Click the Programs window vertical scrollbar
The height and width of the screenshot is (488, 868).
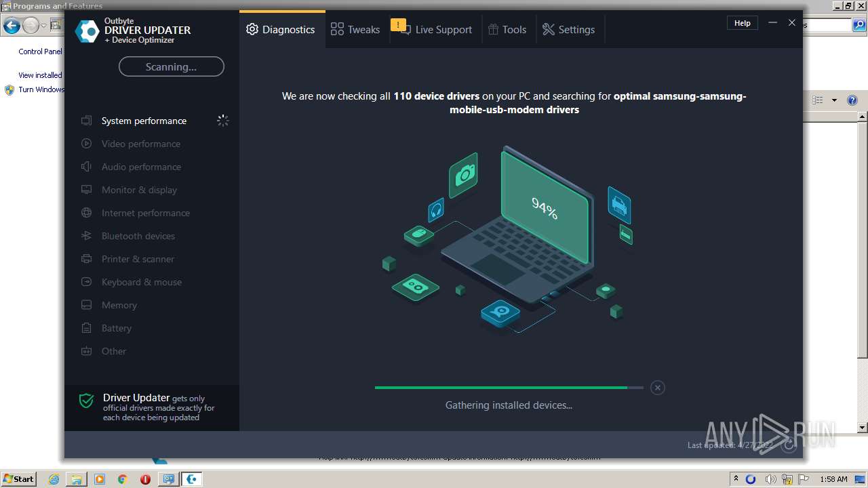[863, 272]
